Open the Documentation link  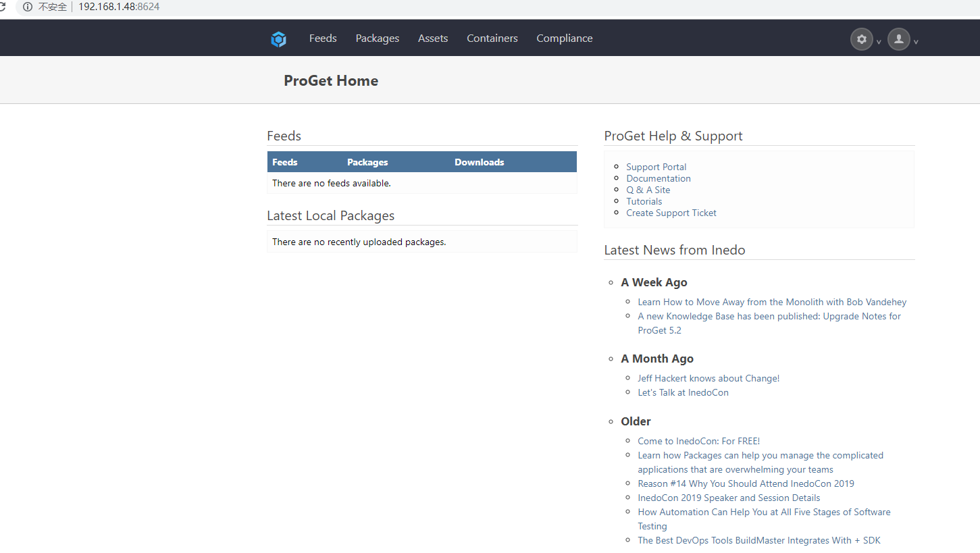click(659, 178)
